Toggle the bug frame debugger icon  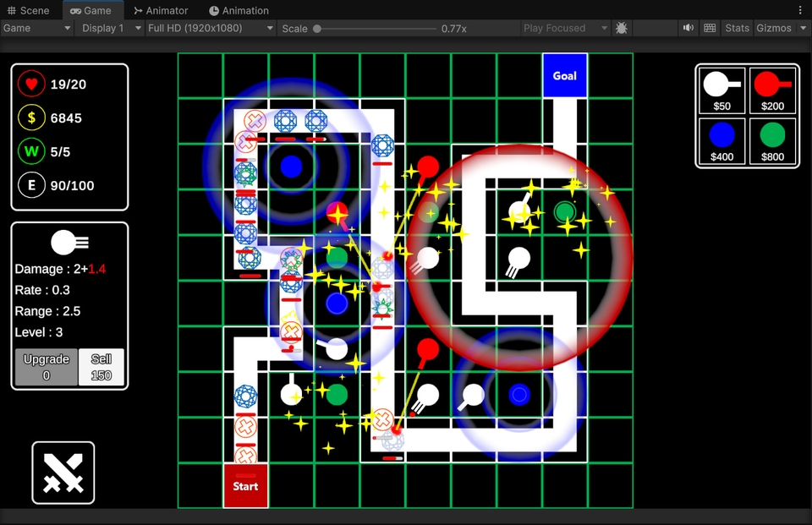click(622, 28)
